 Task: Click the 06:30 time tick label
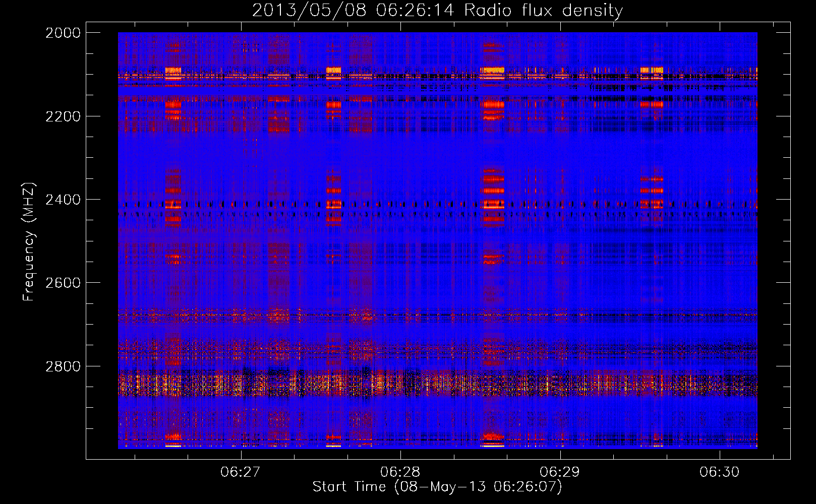coord(719,472)
